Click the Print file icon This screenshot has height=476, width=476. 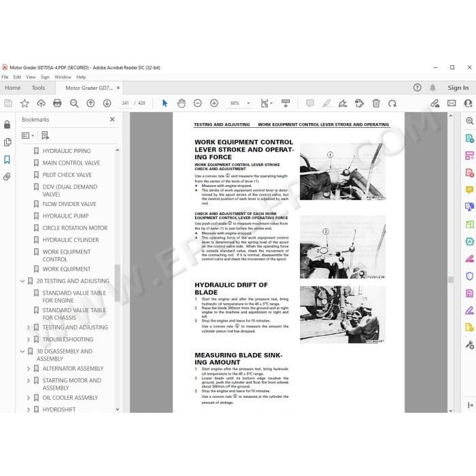tap(57, 103)
